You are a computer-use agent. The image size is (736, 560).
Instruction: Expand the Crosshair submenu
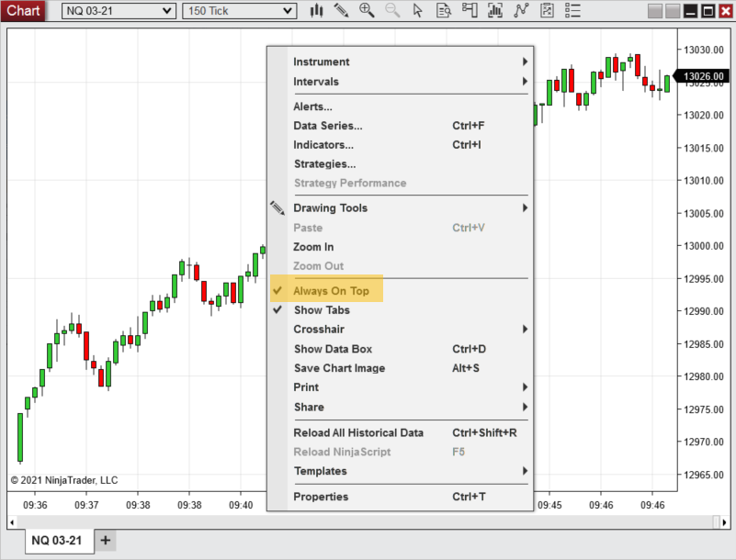(400, 330)
